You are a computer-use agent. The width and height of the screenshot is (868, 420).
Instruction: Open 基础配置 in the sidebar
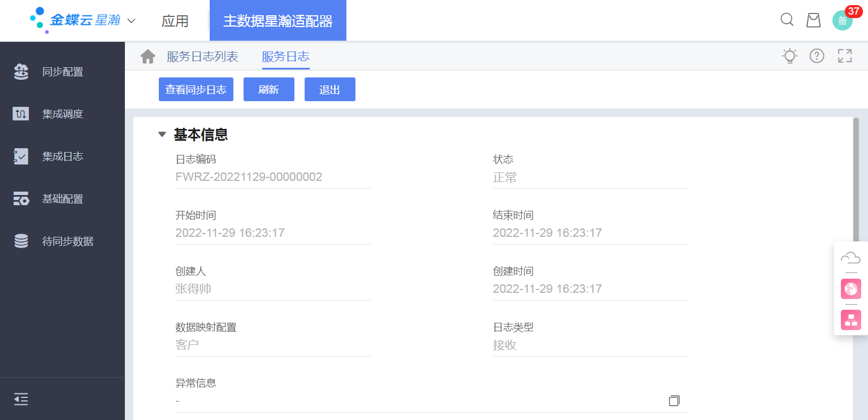tap(63, 199)
